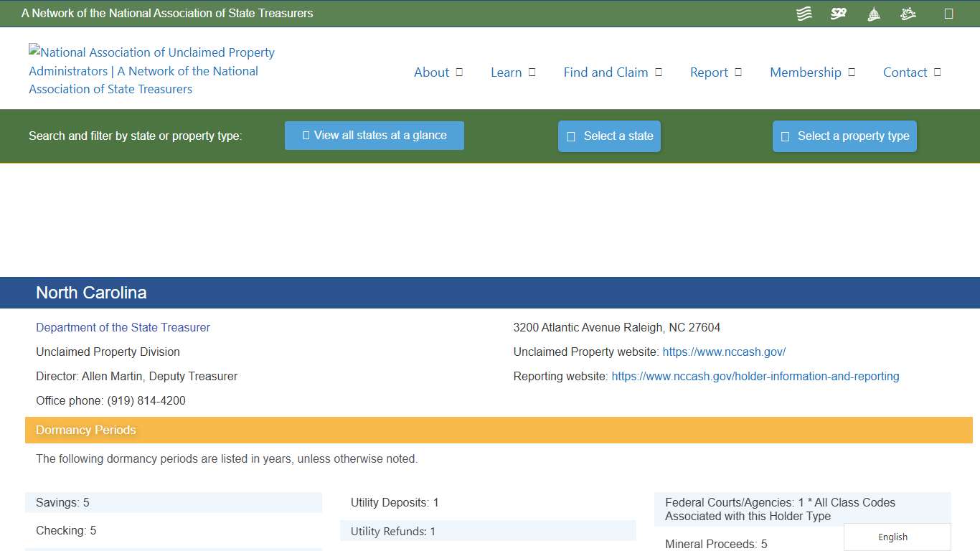Open the nccash.gov unclaimed property link
The height and width of the screenshot is (551, 980).
724,352
